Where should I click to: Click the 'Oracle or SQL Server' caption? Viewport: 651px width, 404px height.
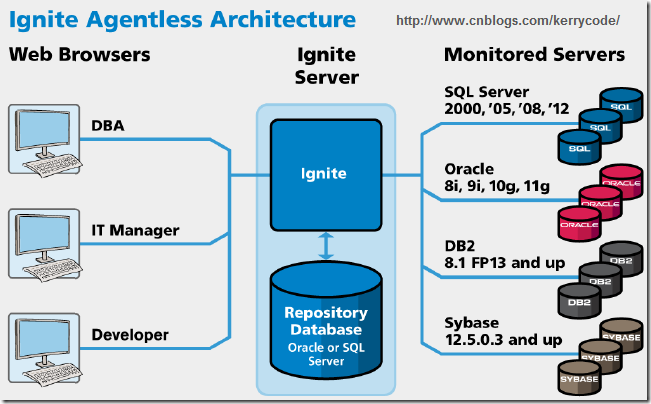tap(326, 354)
